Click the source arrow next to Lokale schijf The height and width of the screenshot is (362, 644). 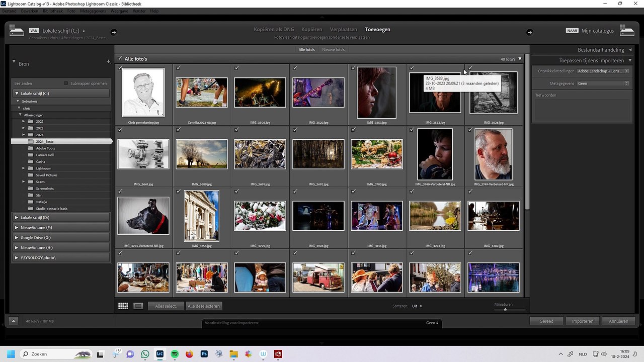(114, 32)
